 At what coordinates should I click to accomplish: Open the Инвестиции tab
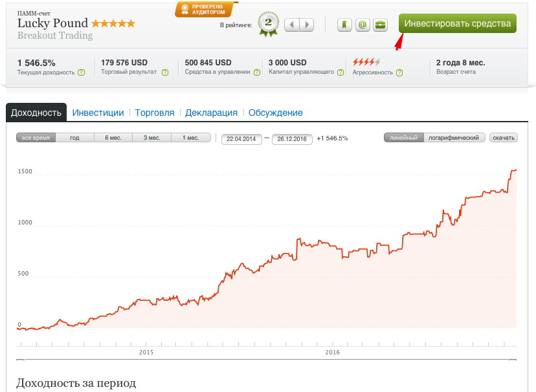coord(98,113)
